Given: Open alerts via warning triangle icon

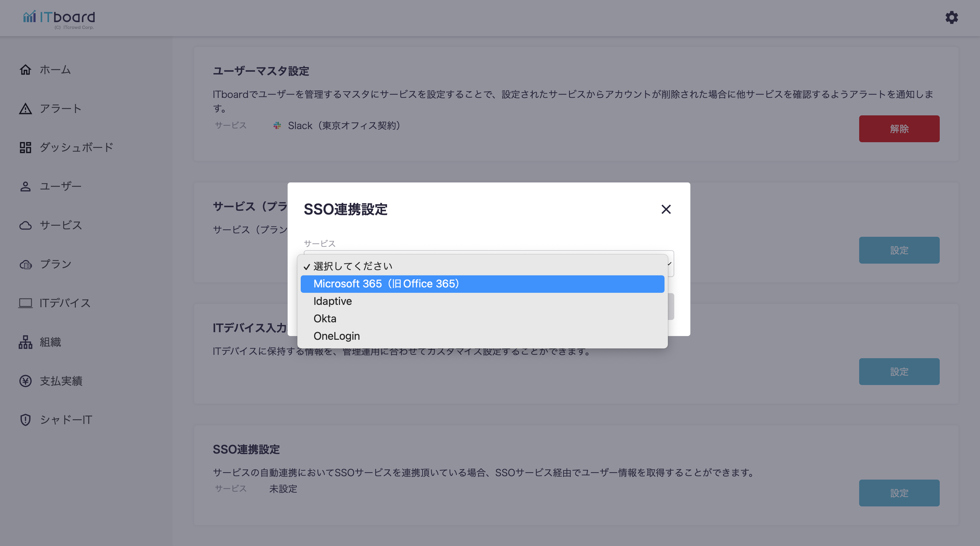Looking at the screenshot, I should pos(26,109).
